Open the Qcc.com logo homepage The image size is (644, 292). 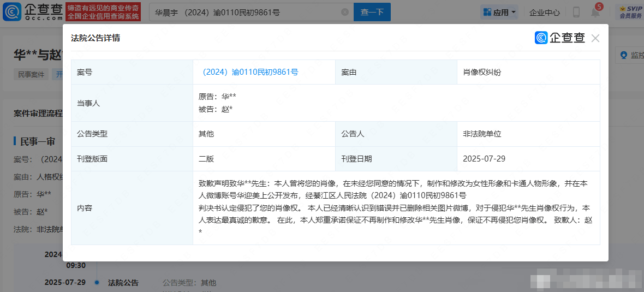click(x=33, y=12)
